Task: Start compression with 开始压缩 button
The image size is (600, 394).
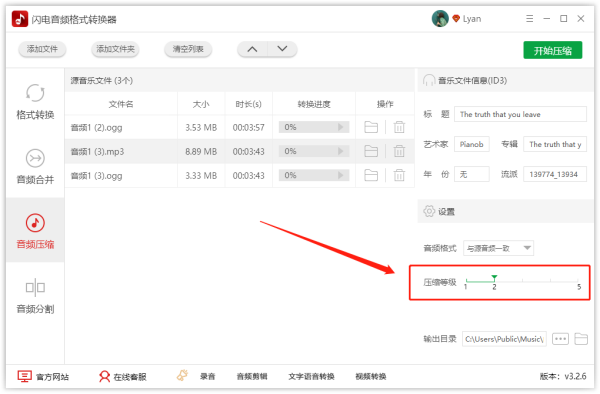Action: coord(553,50)
